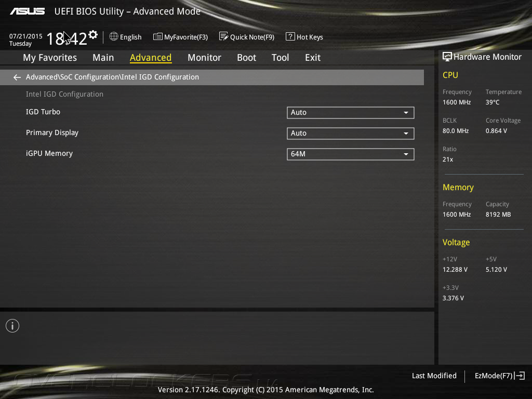The image size is (532, 399).
Task: Click the Intel IGD Configuration heading
Action: (x=64, y=94)
